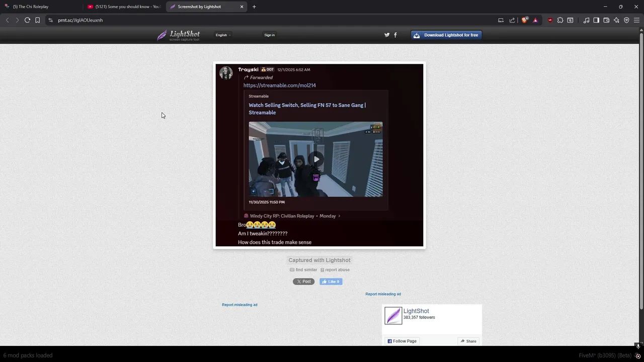Click Download Lightshot for free button
644x362 pixels.
tap(446, 35)
